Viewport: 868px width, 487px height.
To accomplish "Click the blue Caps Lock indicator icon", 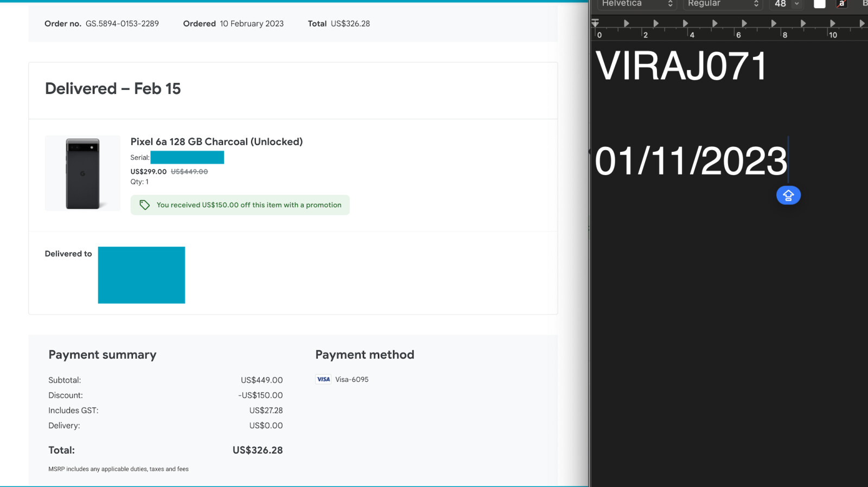I will pos(788,195).
